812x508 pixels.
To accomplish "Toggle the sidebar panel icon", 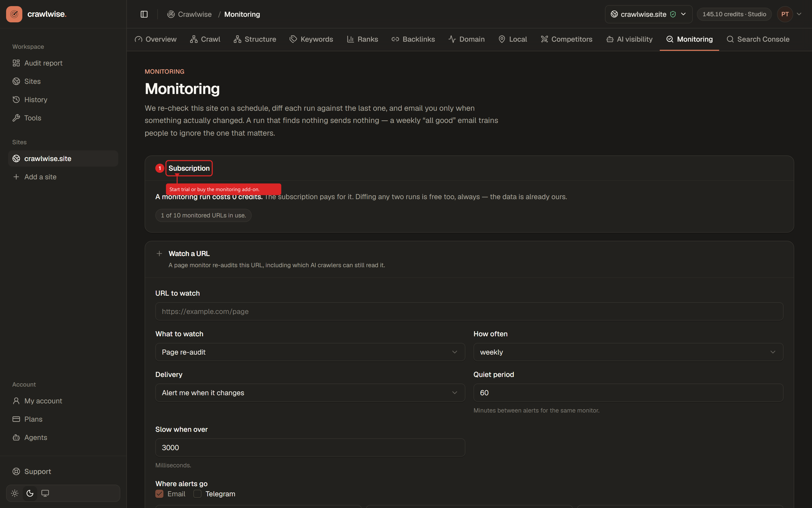I will point(144,14).
